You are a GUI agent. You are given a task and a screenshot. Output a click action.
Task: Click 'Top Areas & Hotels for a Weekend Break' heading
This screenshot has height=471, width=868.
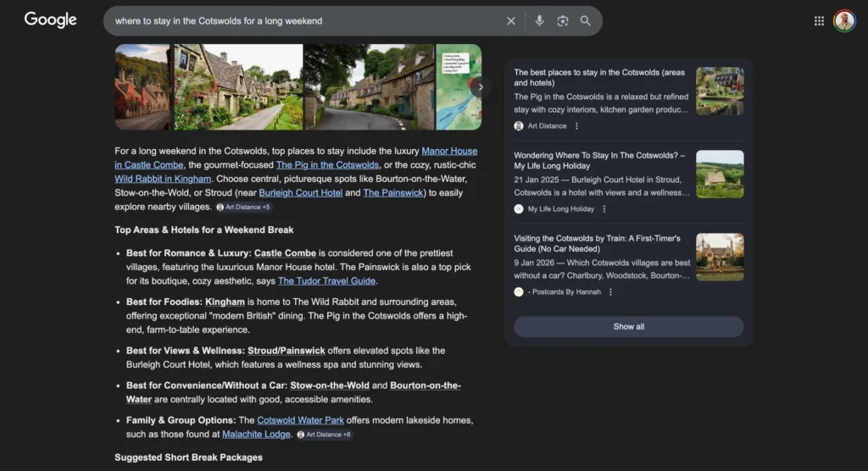203,230
